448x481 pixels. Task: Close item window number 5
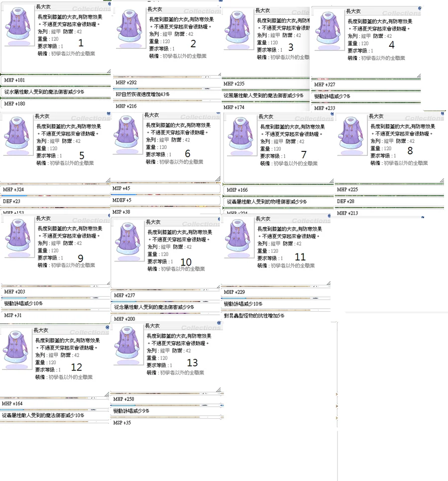108,114
